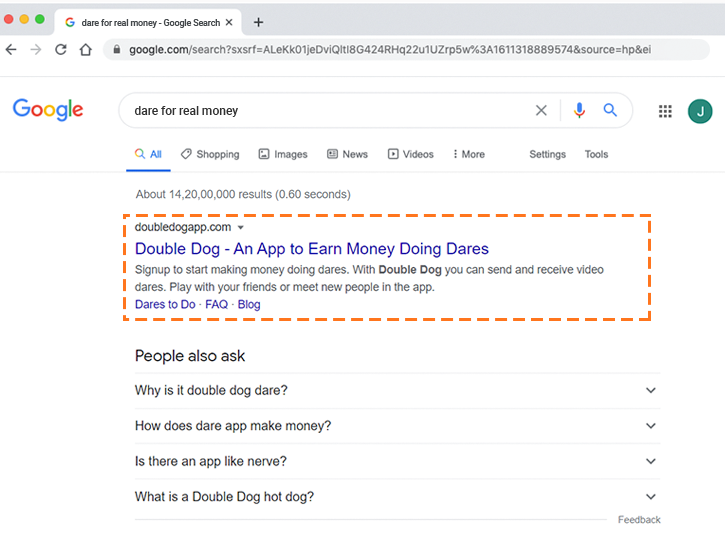Open the FAQ sitelink

pyautogui.click(x=216, y=304)
